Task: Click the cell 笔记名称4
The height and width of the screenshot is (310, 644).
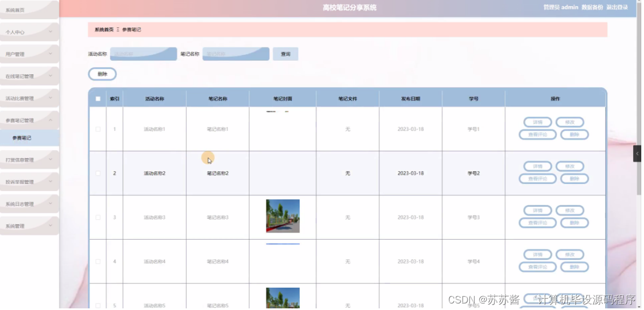Action: tap(218, 261)
